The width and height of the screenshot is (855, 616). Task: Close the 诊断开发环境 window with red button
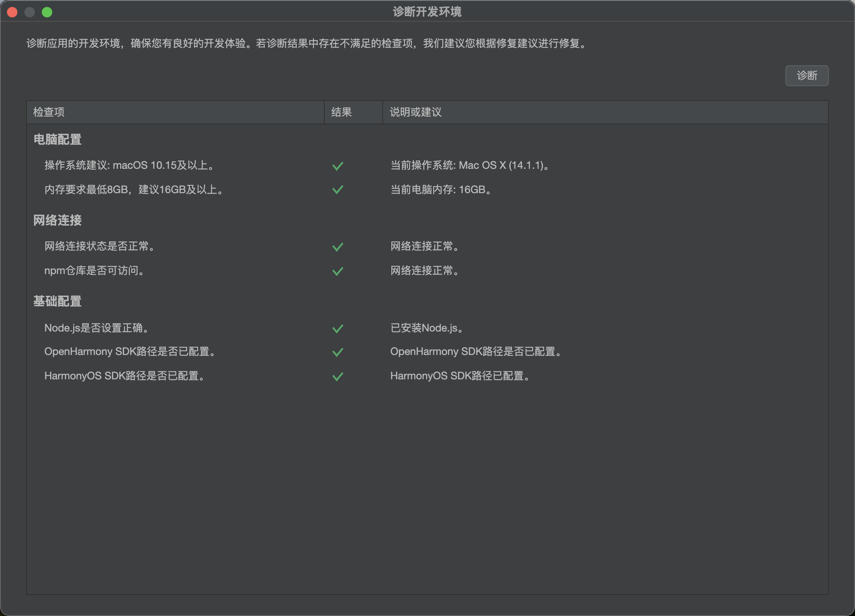coord(12,12)
